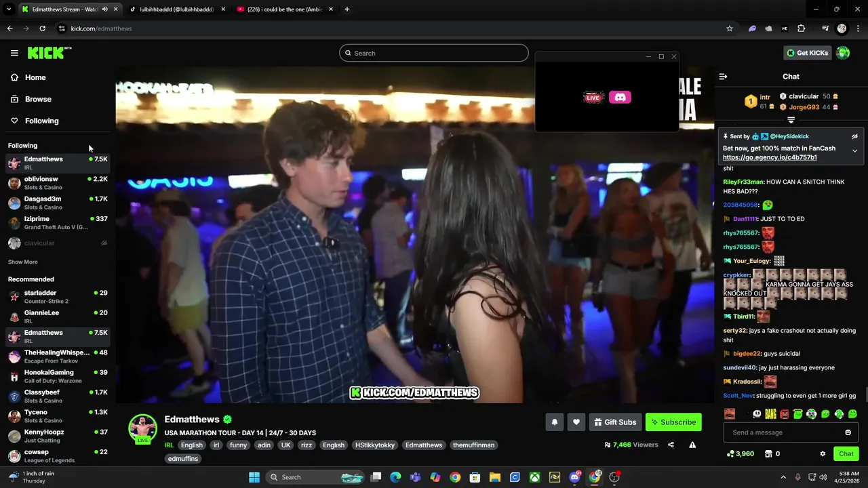Screen dimensions: 868x488
Task: Click Show More under Following list
Action: pyautogui.click(x=22, y=262)
